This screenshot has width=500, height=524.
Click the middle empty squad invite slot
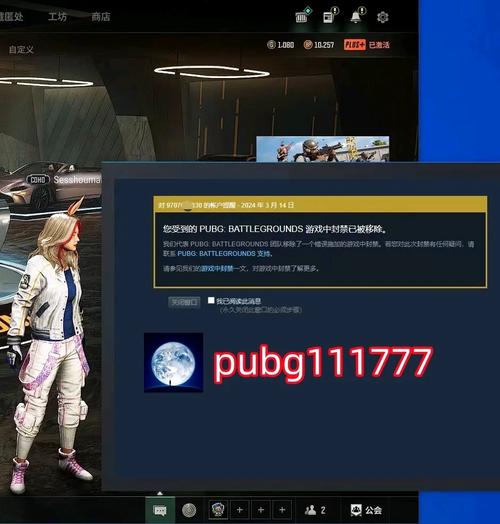(x=261, y=510)
